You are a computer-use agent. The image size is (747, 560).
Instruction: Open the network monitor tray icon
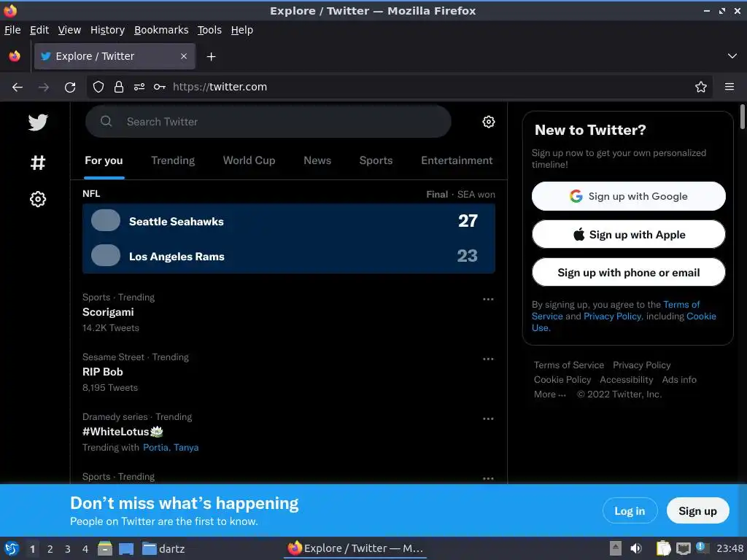pos(683,548)
